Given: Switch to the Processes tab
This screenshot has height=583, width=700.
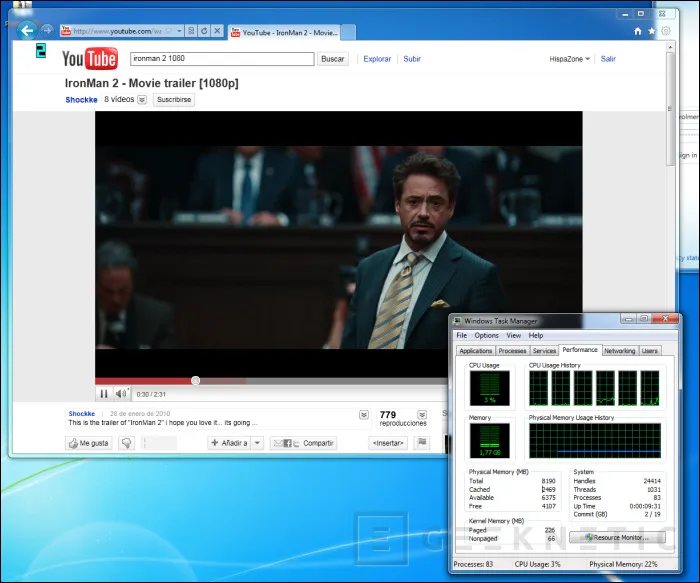Looking at the screenshot, I should pos(512,351).
